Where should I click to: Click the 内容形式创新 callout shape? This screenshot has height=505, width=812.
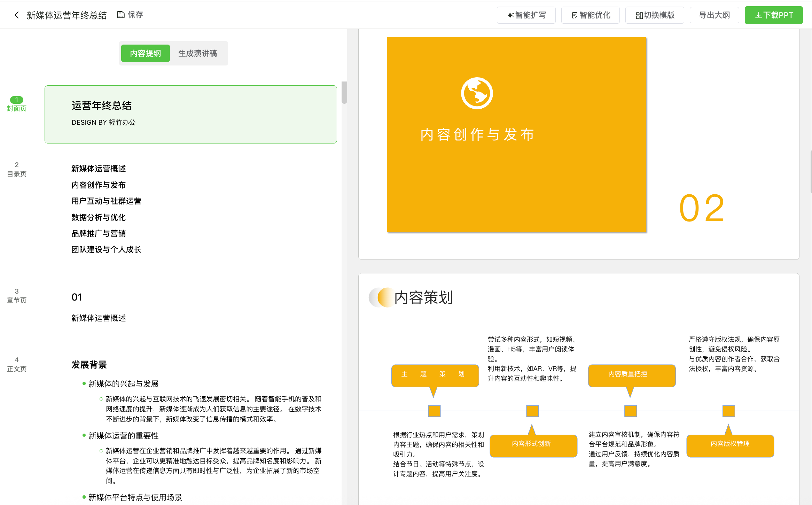(x=533, y=444)
